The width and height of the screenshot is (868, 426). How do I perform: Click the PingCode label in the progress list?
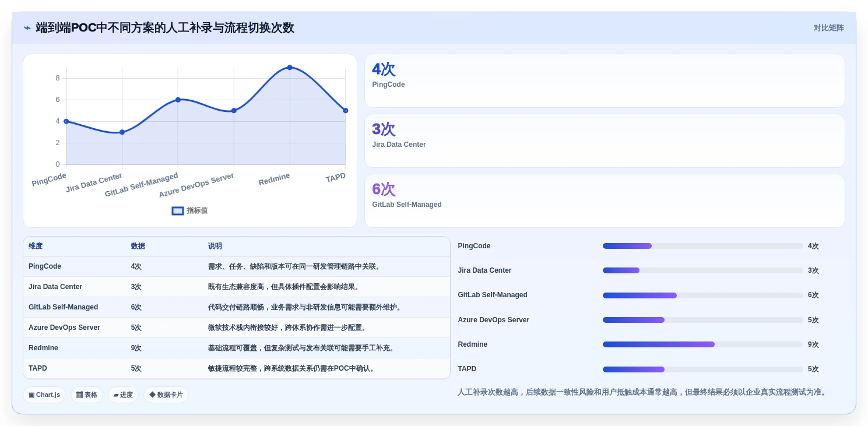[x=474, y=246]
